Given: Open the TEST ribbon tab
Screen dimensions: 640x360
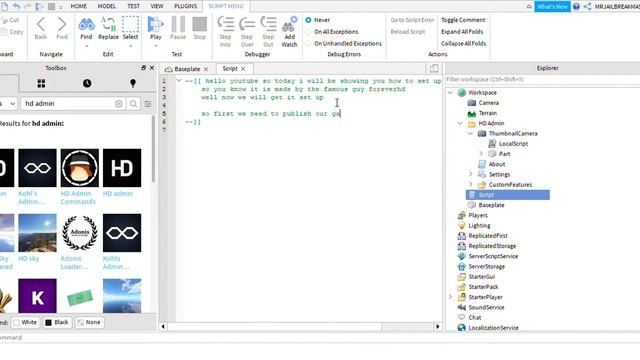Looking at the screenshot, I should tap(133, 6).
